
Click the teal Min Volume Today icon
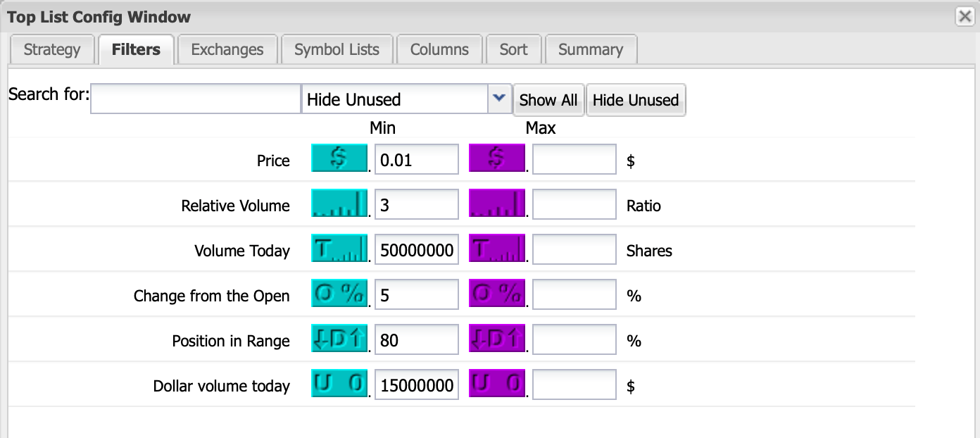tap(339, 249)
